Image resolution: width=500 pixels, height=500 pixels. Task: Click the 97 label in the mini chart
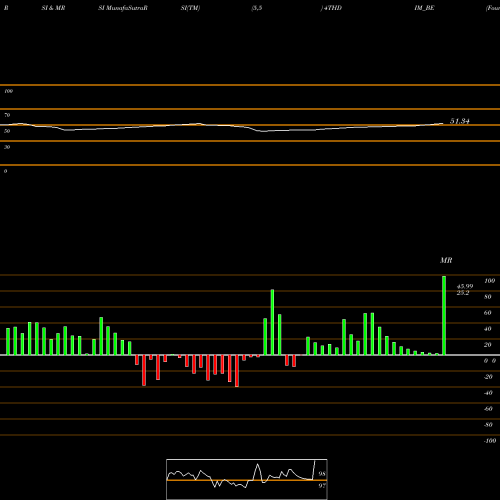(322, 486)
